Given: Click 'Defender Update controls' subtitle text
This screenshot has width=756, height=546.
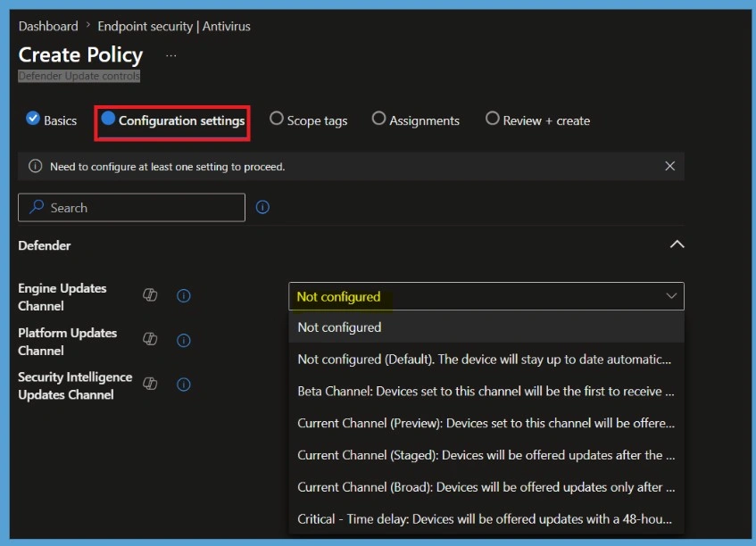Looking at the screenshot, I should [79, 76].
